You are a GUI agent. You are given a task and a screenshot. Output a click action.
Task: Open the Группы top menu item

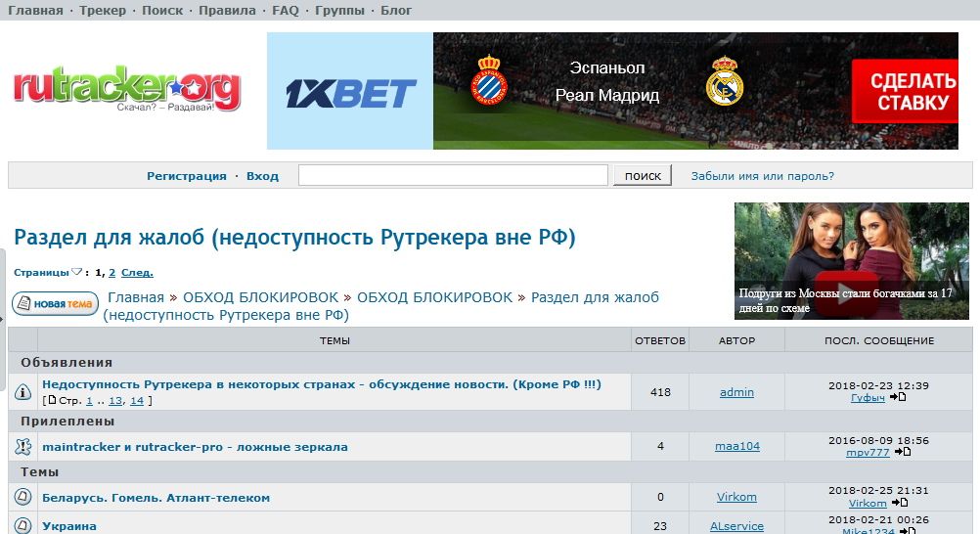pos(339,11)
